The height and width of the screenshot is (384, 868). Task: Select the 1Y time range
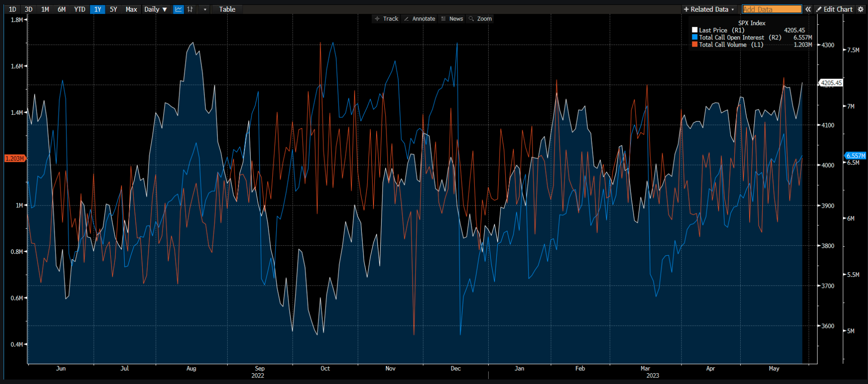(97, 9)
